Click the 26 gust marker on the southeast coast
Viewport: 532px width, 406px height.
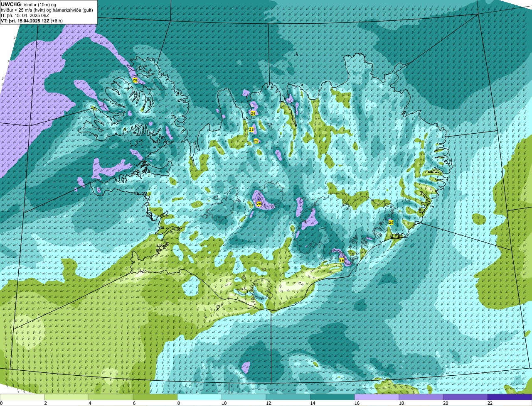342,260
